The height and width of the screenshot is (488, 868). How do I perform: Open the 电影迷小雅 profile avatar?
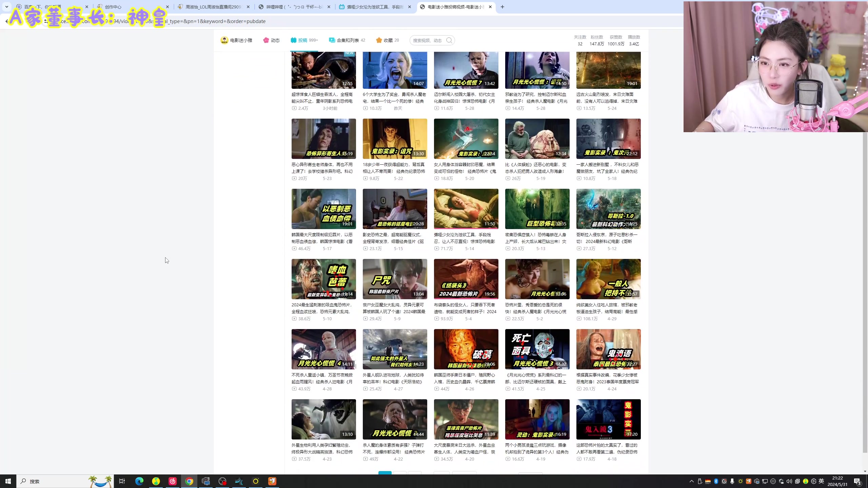224,40
